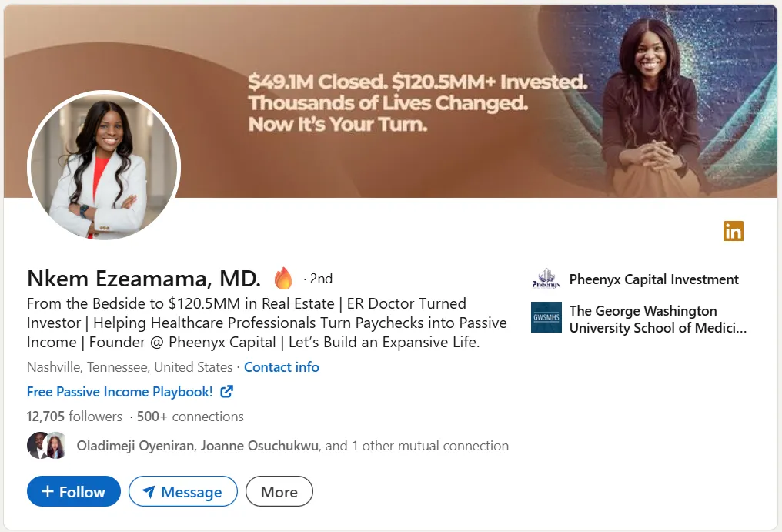Click the 500+ connections text
Viewport: 782px width, 532px height.
coord(190,417)
